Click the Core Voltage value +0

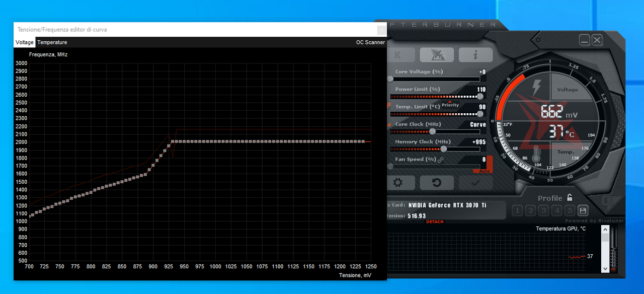[x=482, y=72]
